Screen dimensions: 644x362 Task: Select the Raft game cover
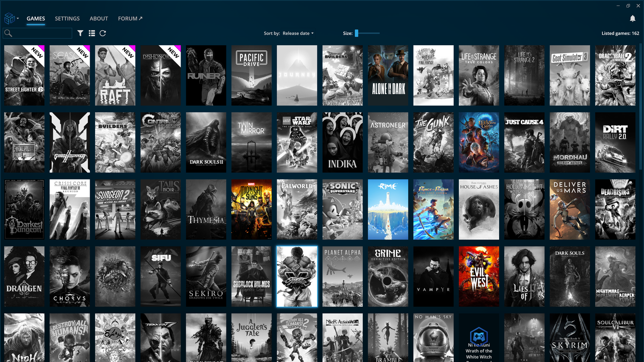(115, 75)
